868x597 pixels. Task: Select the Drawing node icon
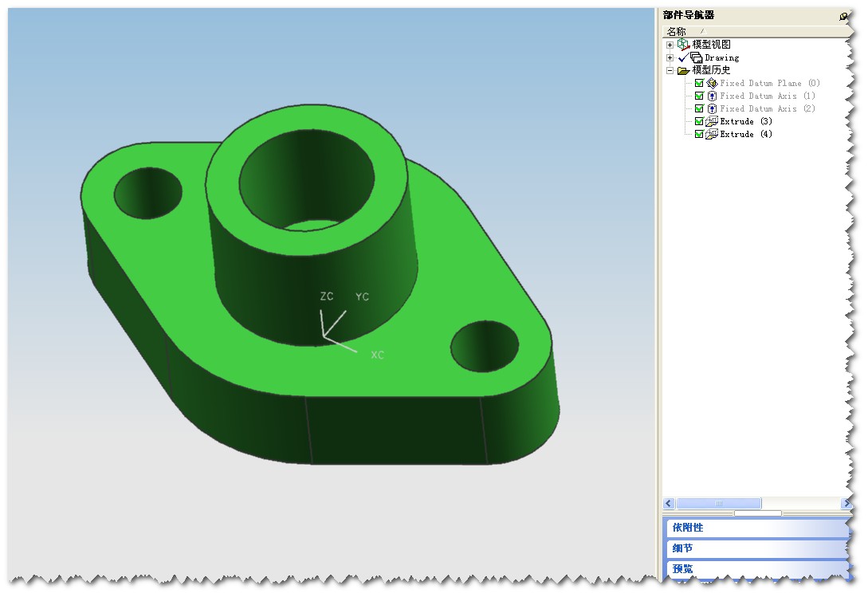coord(697,57)
